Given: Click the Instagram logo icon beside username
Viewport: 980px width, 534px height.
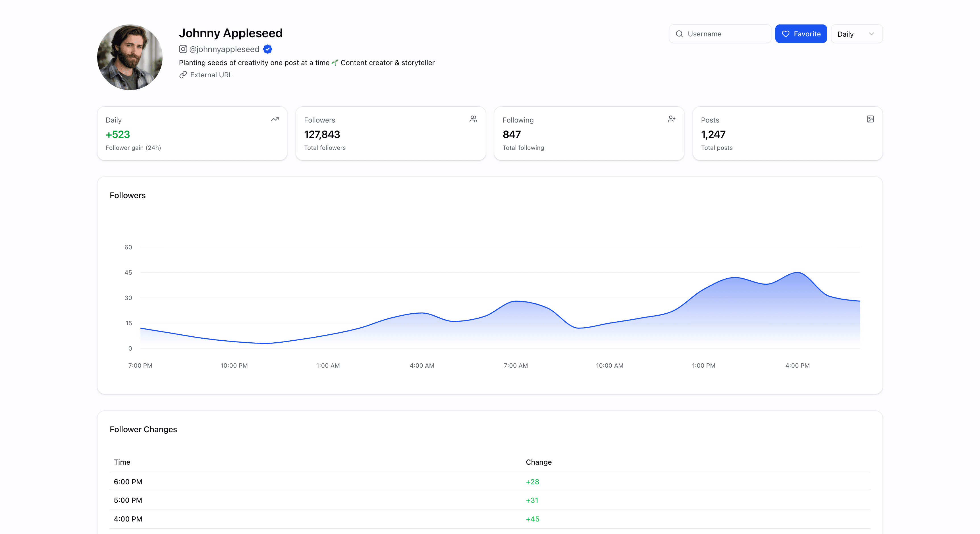Looking at the screenshot, I should coord(183,49).
